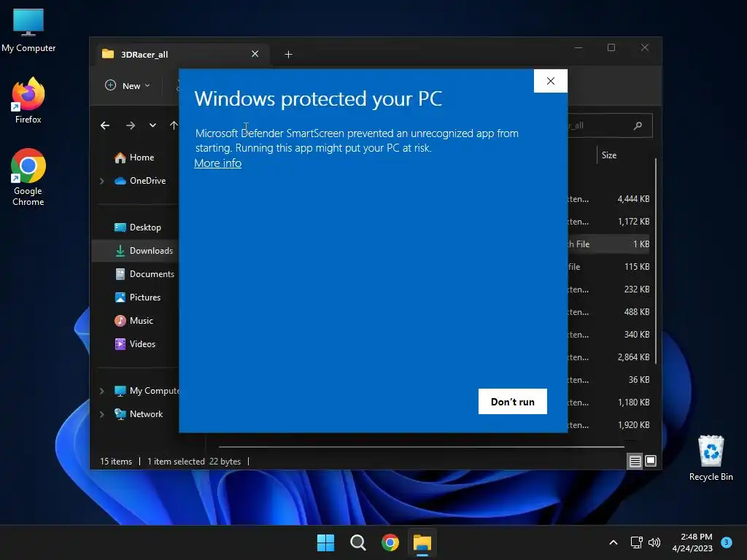The width and height of the screenshot is (747, 560).
Task: Choose the Don't run button
Action: click(x=513, y=402)
